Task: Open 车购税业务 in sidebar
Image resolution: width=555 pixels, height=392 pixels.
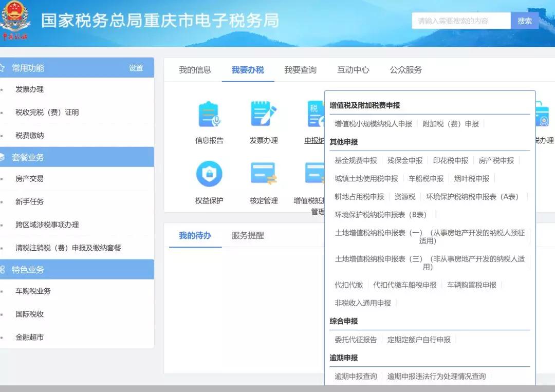Action: [33, 291]
